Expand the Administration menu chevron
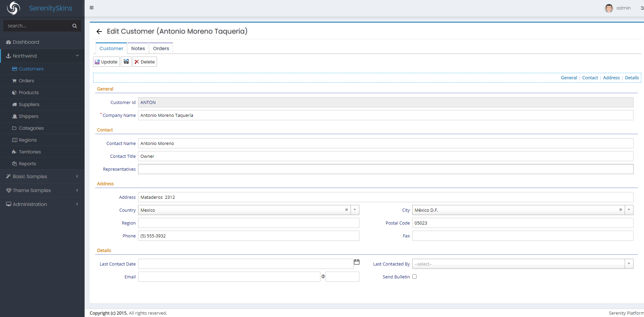 (77, 204)
